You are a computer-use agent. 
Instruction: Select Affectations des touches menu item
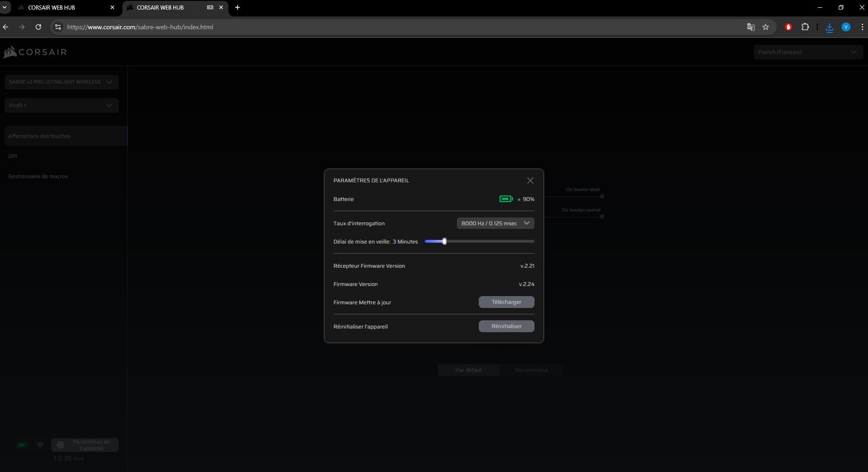(x=39, y=136)
